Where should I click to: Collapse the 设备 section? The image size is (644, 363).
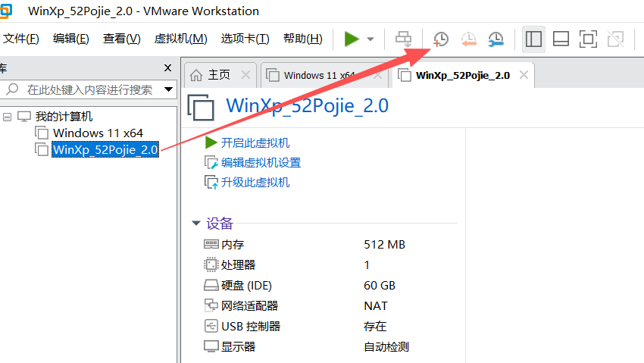tap(196, 224)
